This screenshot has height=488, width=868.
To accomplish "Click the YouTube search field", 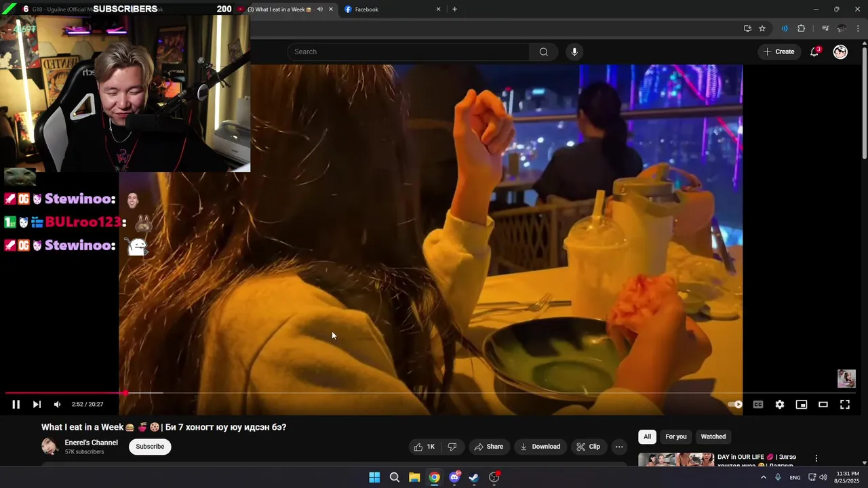I will tap(409, 52).
